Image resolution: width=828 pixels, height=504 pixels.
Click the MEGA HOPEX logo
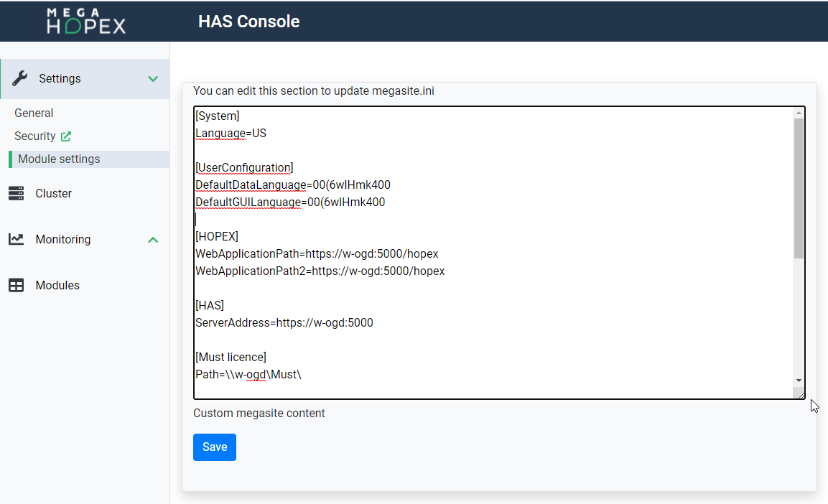pyautogui.click(x=86, y=21)
